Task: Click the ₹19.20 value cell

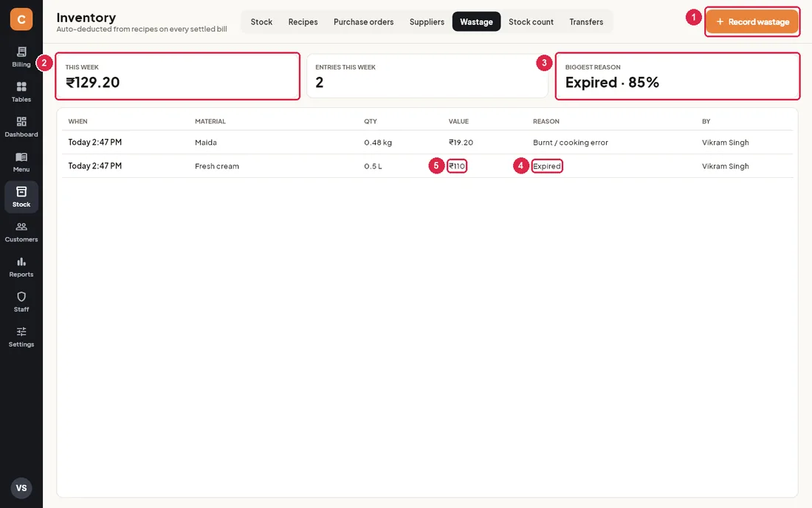Action: [461, 143]
